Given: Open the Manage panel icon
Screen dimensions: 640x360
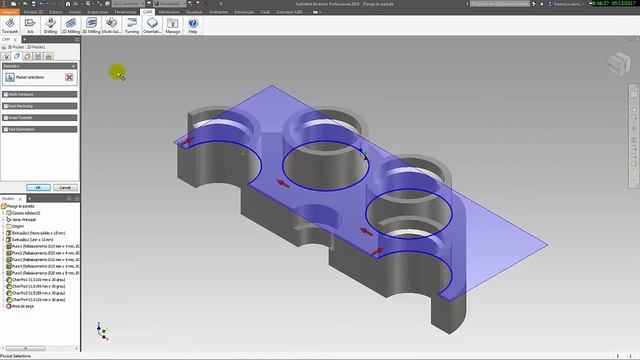Looking at the screenshot, I should [x=173, y=25].
